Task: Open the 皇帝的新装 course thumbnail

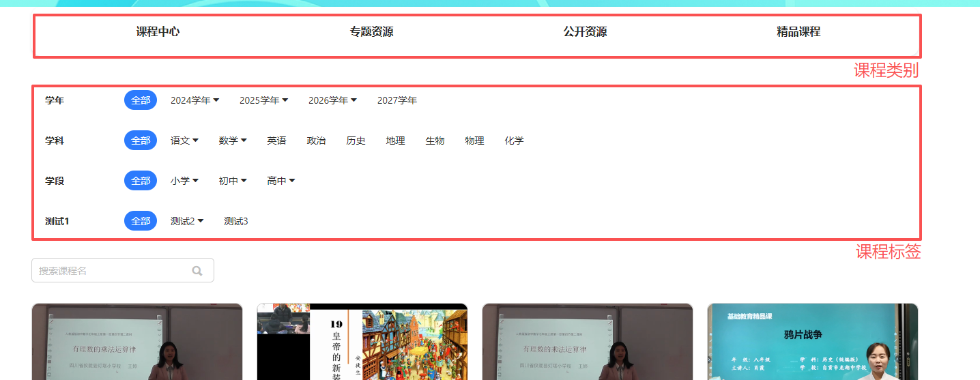Action: coord(362,342)
